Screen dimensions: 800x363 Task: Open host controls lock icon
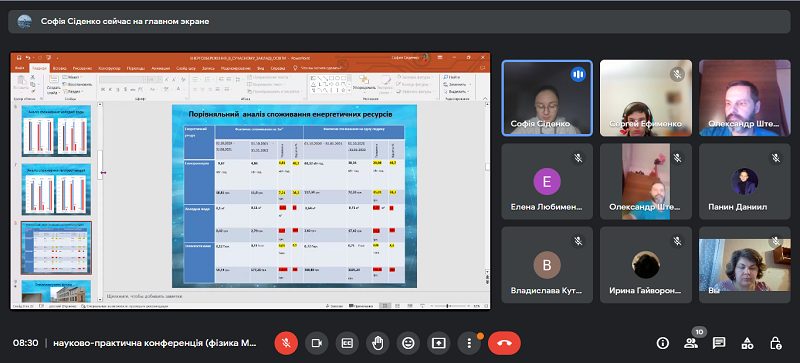click(x=776, y=343)
